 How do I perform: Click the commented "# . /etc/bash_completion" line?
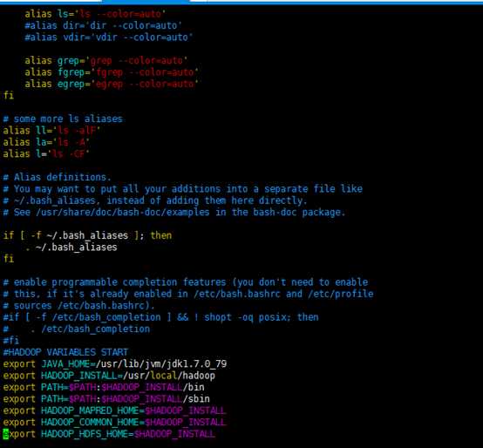pos(77,329)
